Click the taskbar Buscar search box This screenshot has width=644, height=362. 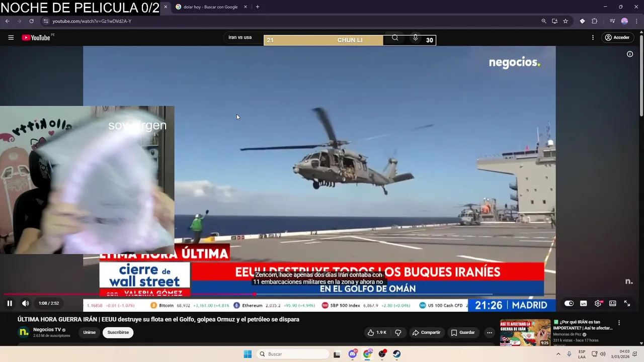293,354
